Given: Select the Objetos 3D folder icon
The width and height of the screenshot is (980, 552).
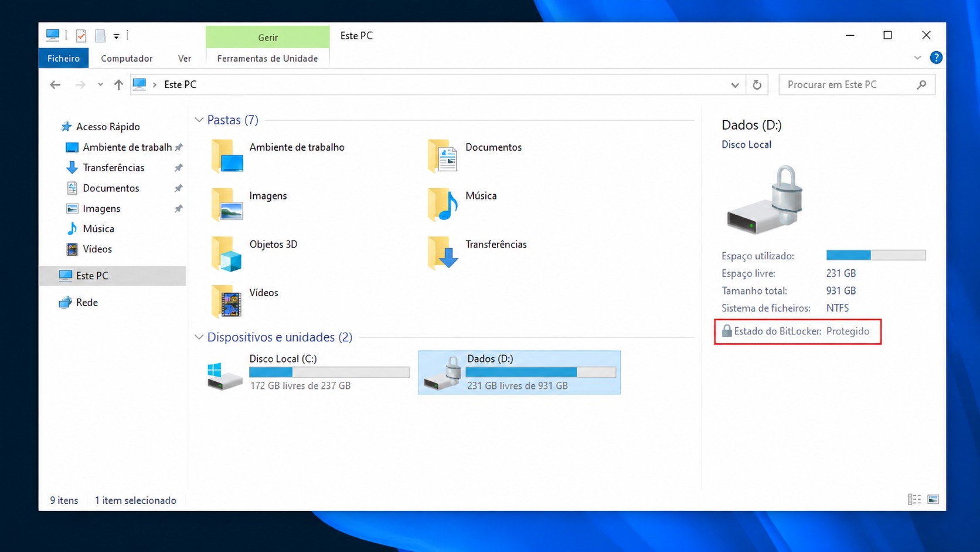Looking at the screenshot, I should tap(227, 253).
